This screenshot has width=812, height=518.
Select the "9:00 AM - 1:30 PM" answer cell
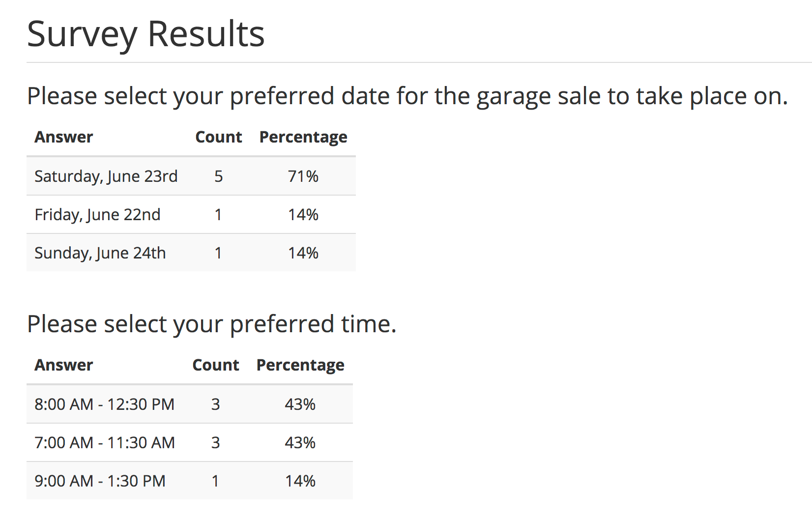coord(100,481)
